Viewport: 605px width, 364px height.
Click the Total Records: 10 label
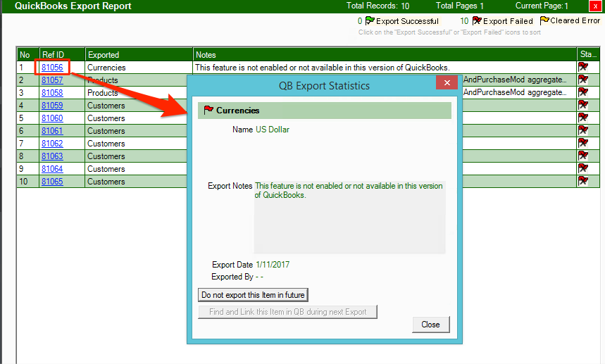coord(378,6)
